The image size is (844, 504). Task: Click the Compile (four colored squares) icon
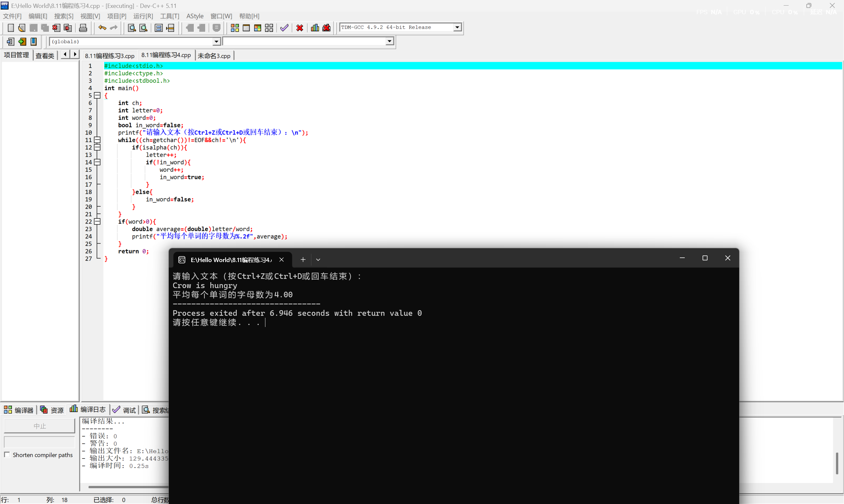(235, 28)
